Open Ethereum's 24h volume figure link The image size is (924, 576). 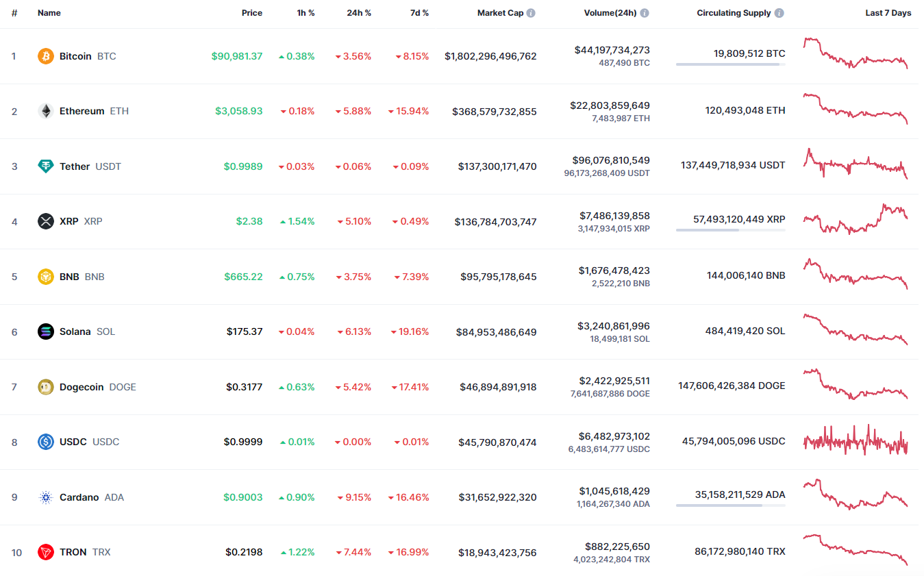click(610, 105)
